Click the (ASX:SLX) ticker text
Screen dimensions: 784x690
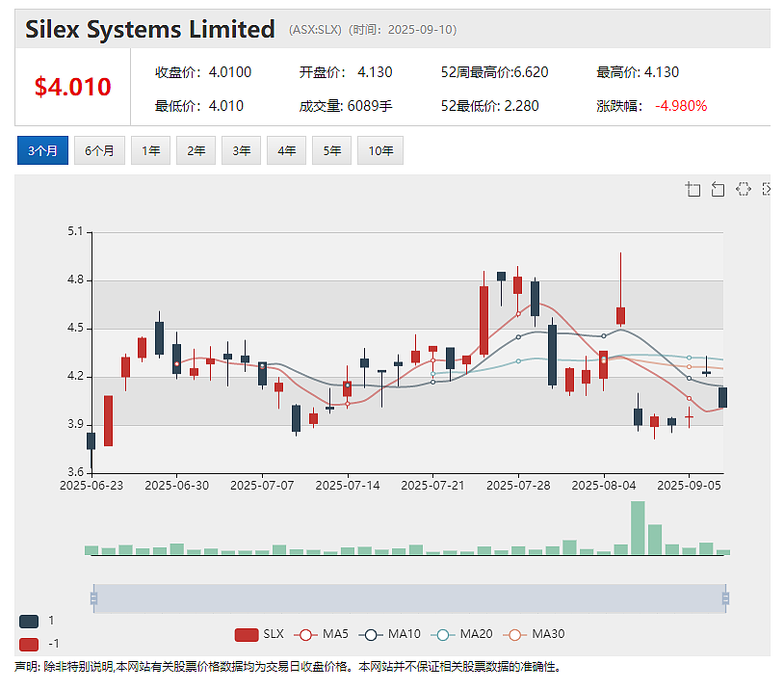315,30
